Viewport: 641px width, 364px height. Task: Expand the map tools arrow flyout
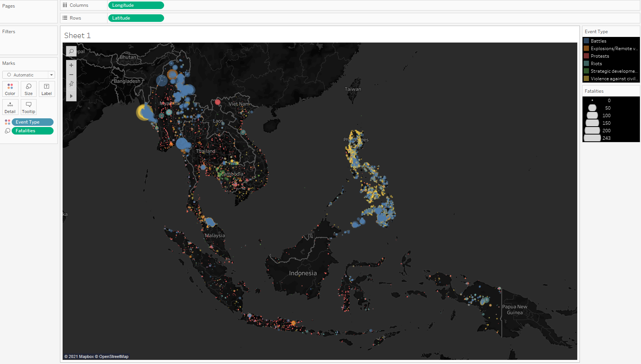point(71,96)
